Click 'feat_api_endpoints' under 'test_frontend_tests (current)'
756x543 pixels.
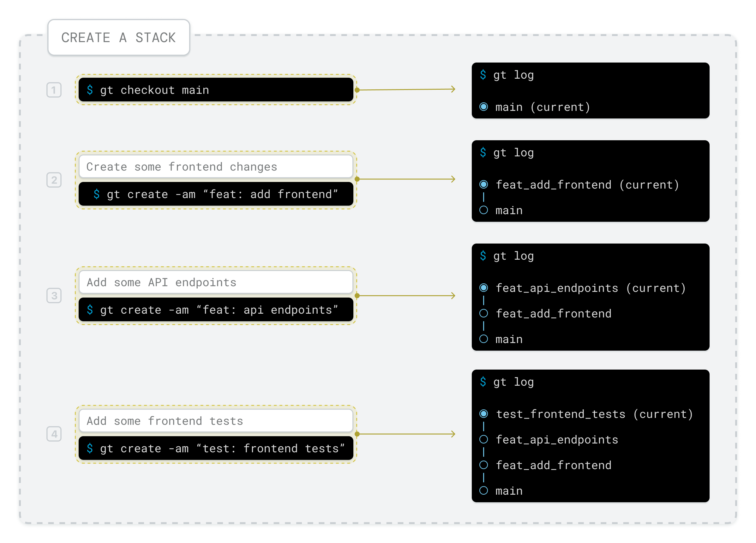557,440
